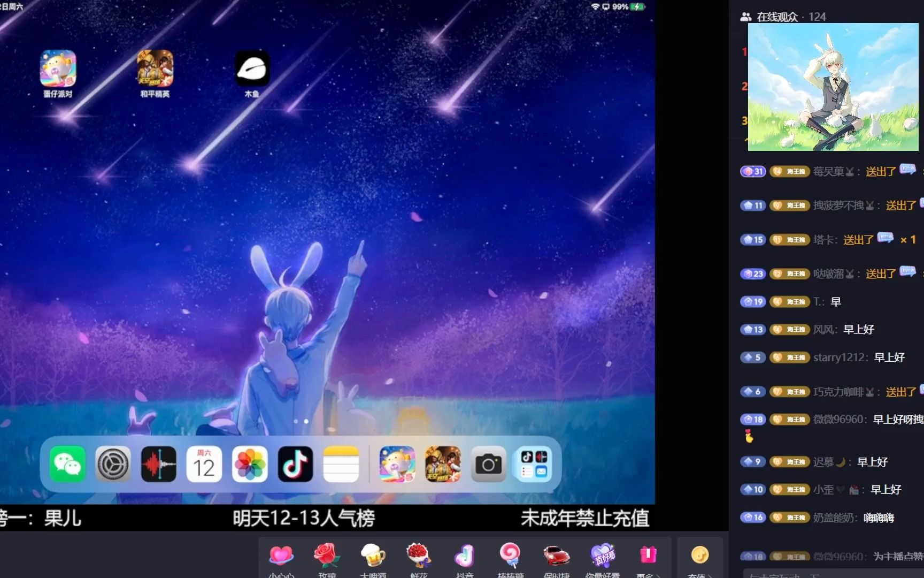The width and height of the screenshot is (924, 578).
Task: Click the home screen page indicator dots
Action: click(301, 421)
